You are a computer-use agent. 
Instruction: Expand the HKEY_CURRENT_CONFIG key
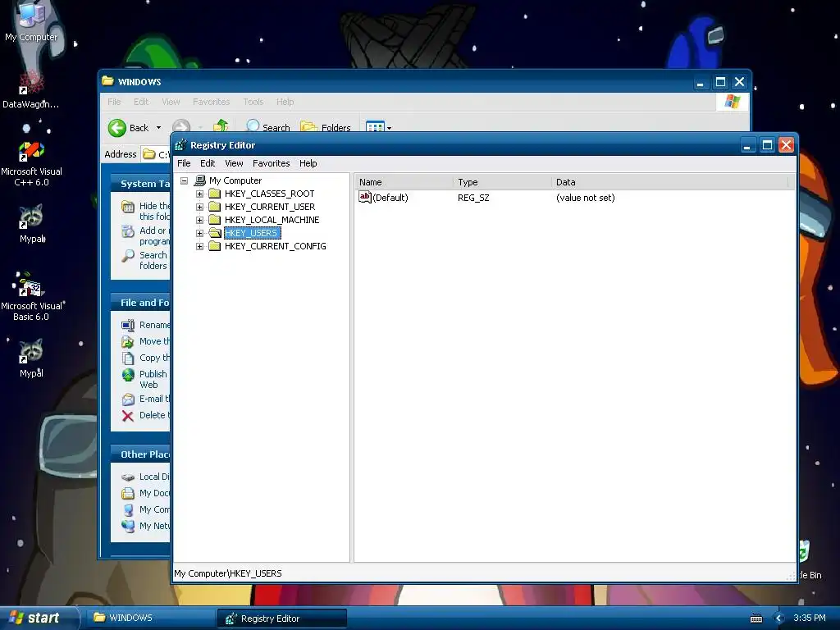tap(200, 246)
